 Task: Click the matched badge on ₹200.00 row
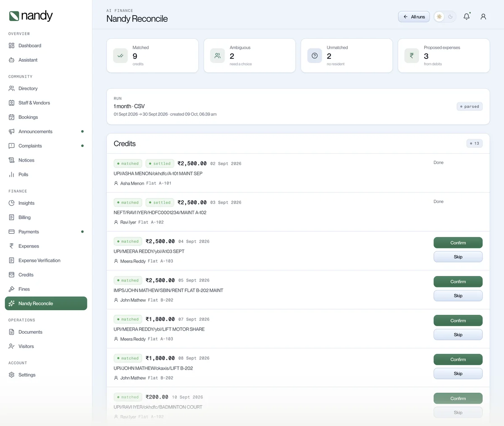(x=128, y=397)
